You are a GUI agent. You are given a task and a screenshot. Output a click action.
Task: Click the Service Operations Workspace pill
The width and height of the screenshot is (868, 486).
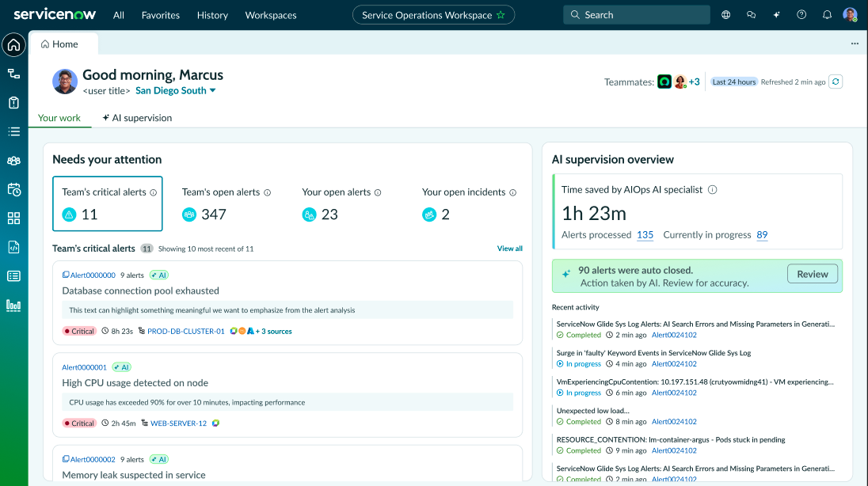click(x=433, y=15)
